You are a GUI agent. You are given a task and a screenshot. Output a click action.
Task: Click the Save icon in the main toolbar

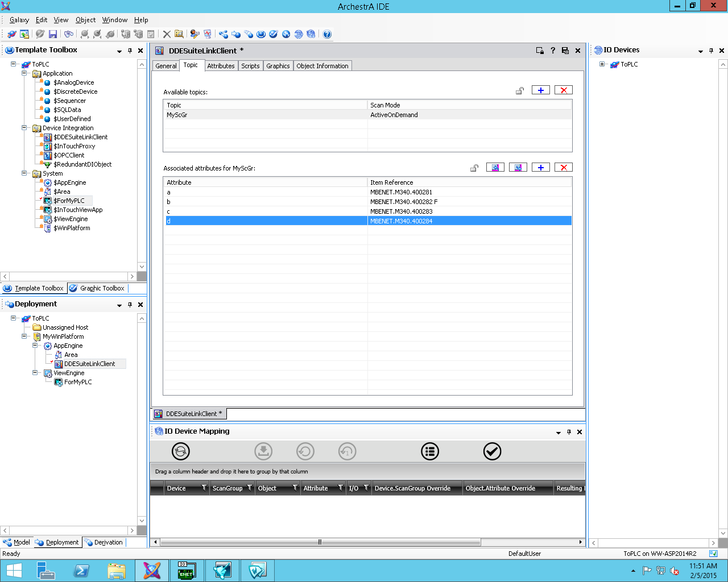click(53, 34)
